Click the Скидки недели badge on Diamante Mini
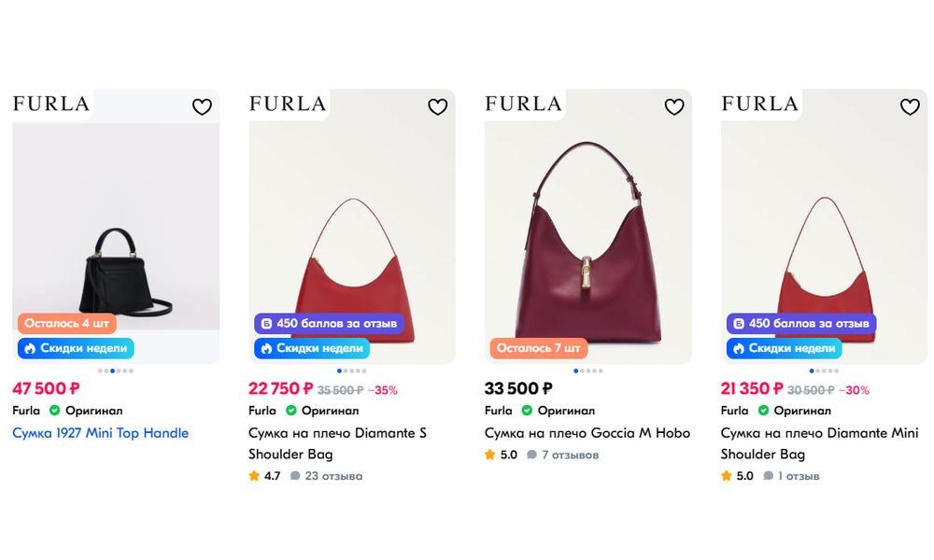Image resolution: width=934 pixels, height=560 pixels. coord(784,348)
